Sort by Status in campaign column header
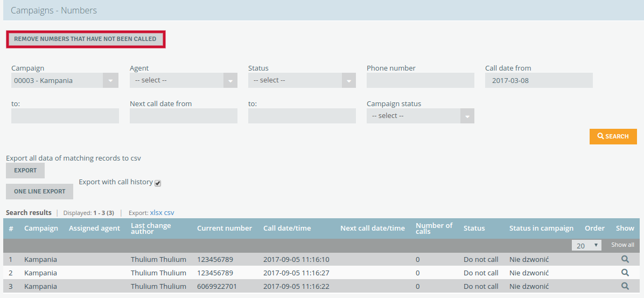The height and width of the screenshot is (298, 644). pyautogui.click(x=541, y=228)
